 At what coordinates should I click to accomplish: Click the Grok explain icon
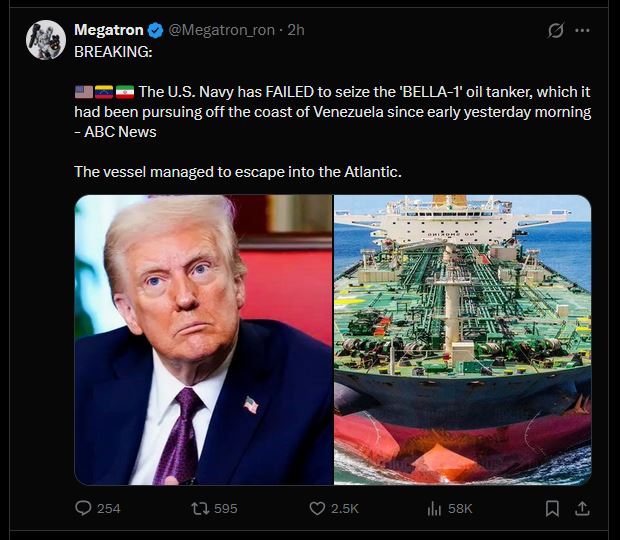(555, 30)
